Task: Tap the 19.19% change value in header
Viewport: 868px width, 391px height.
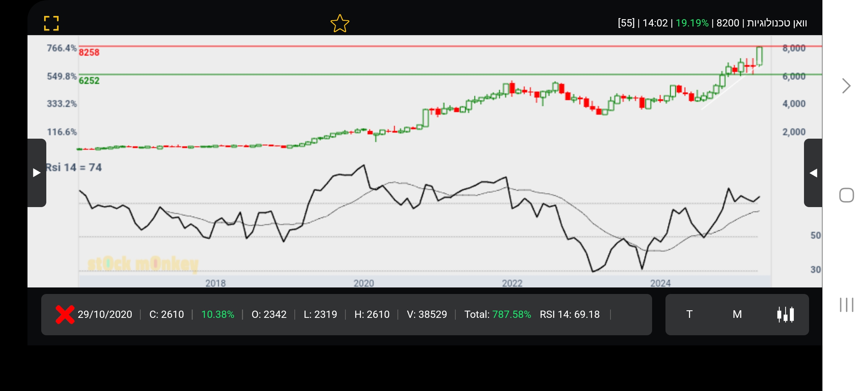Action: point(692,23)
